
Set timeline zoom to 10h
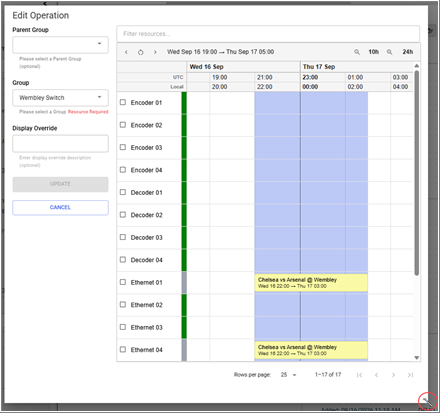[373, 52]
